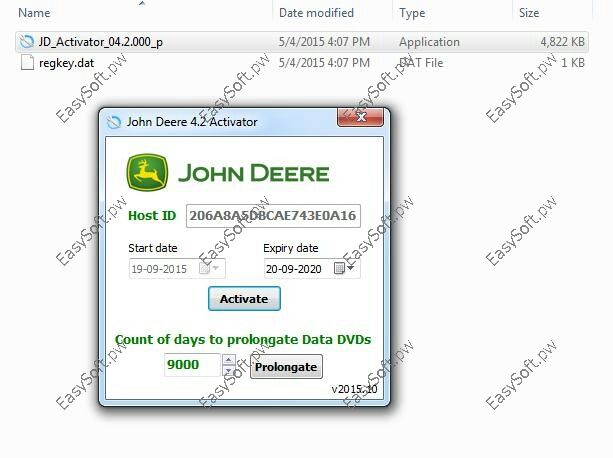Viewport: 613px width, 458px height.
Task: Click the v2015.10 version label
Action: tap(354, 389)
